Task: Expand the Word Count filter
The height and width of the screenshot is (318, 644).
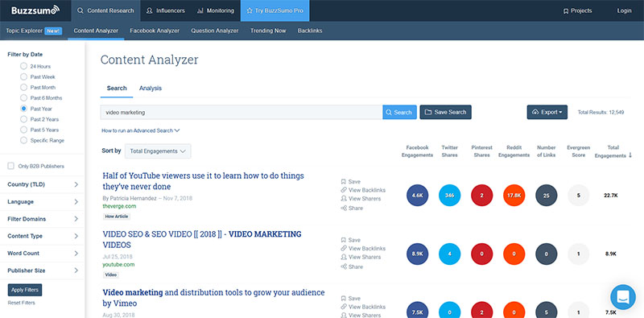Action: (x=43, y=254)
